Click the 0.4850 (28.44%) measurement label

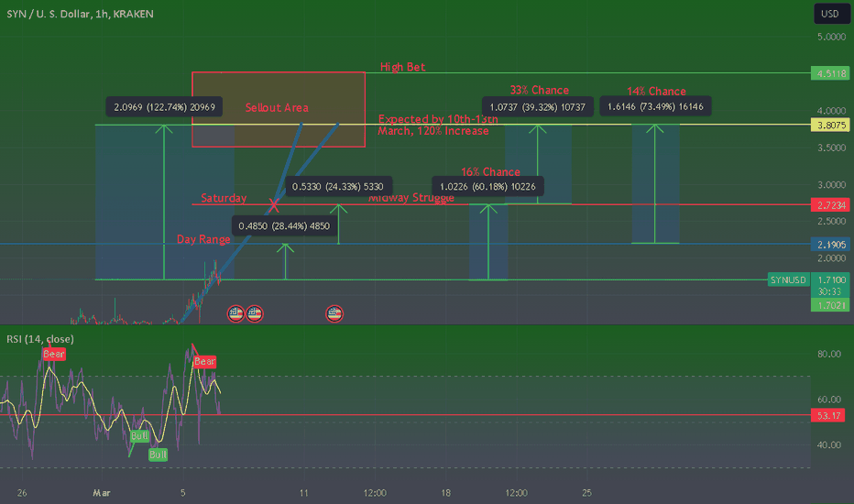tap(284, 226)
